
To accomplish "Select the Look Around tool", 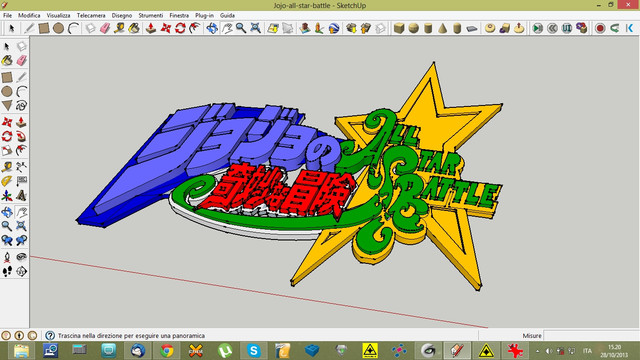I will pos(21,257).
